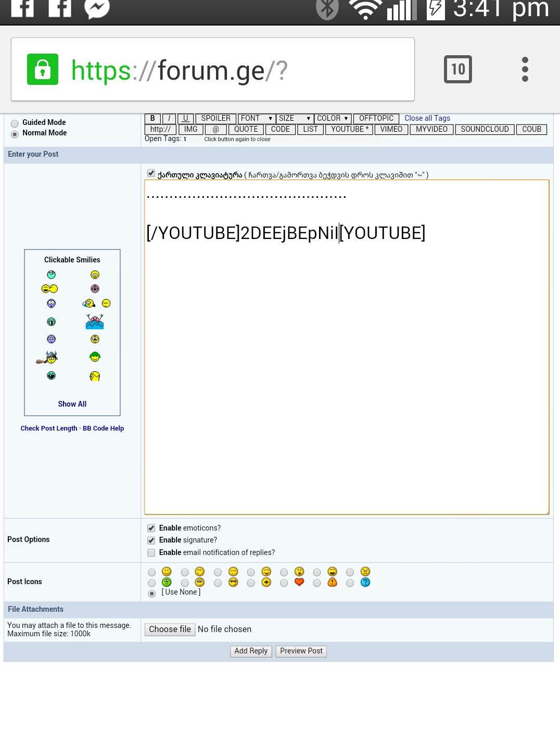Open Check Post Length link
This screenshot has width=560, height=731.
[49, 428]
